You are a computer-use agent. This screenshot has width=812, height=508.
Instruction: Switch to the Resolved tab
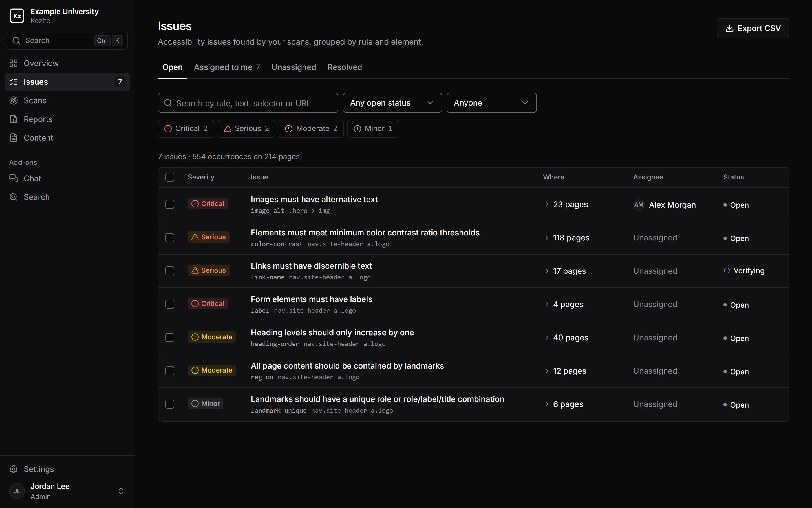(x=345, y=67)
